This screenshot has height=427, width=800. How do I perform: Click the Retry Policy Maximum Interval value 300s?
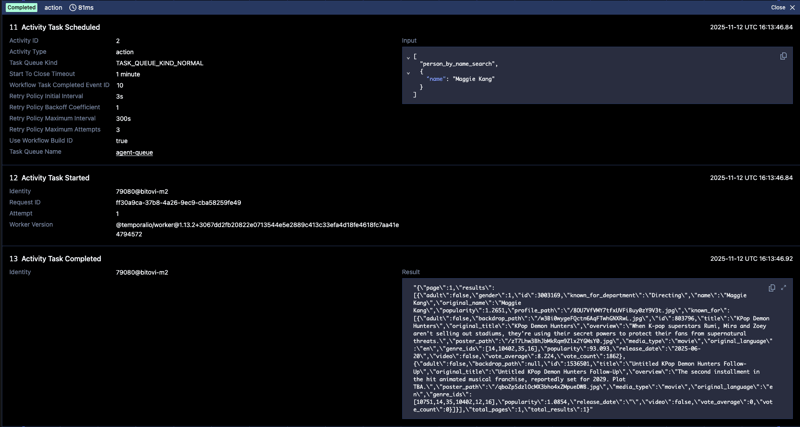pyautogui.click(x=123, y=118)
